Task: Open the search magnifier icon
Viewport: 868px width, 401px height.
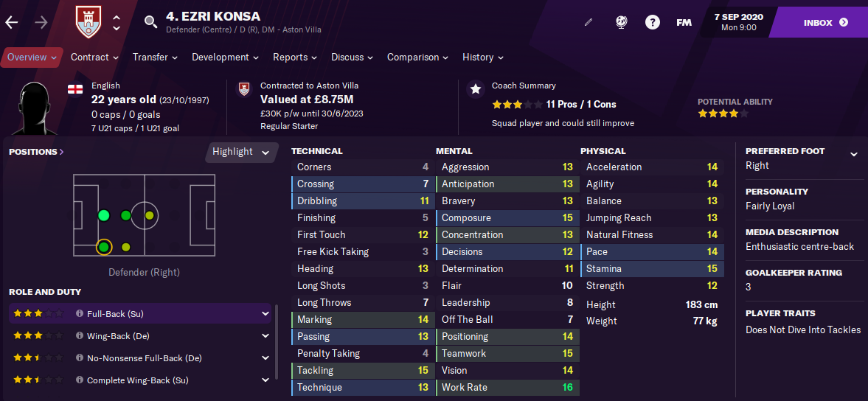Action: click(x=150, y=22)
